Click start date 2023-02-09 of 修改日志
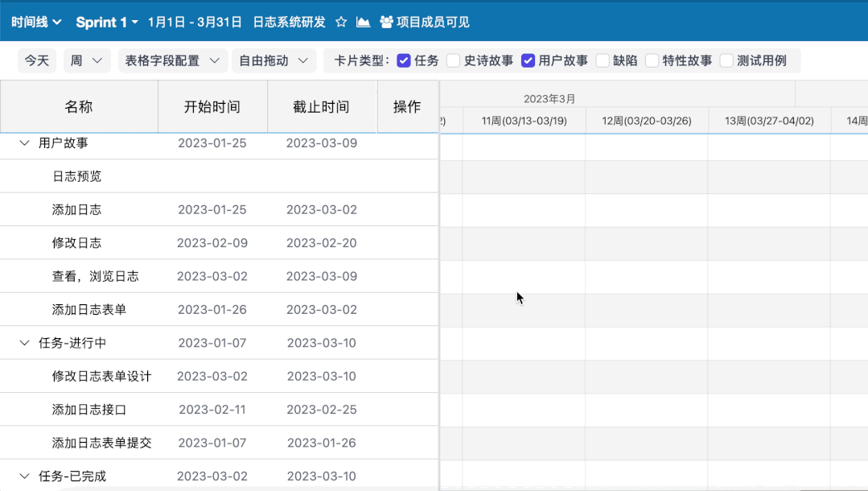Image resolution: width=868 pixels, height=491 pixels. click(x=212, y=243)
